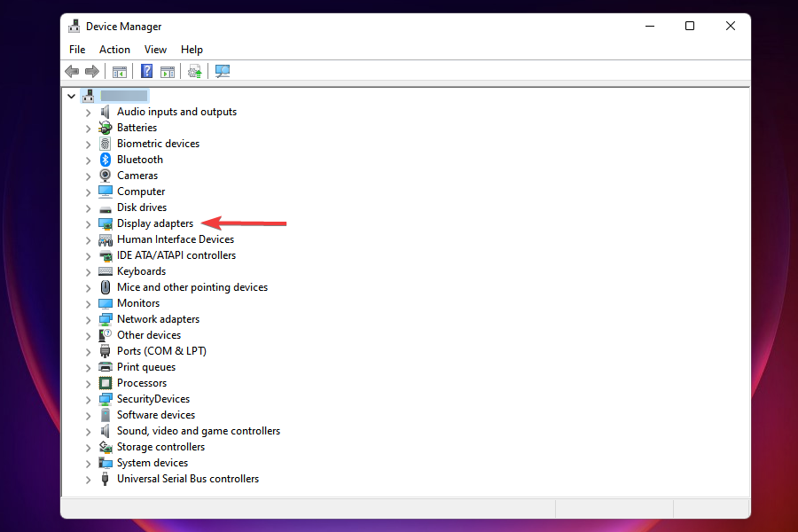Screen dimensions: 798x532
Task: Click the Update device driver toolbar icon
Action: pos(195,71)
